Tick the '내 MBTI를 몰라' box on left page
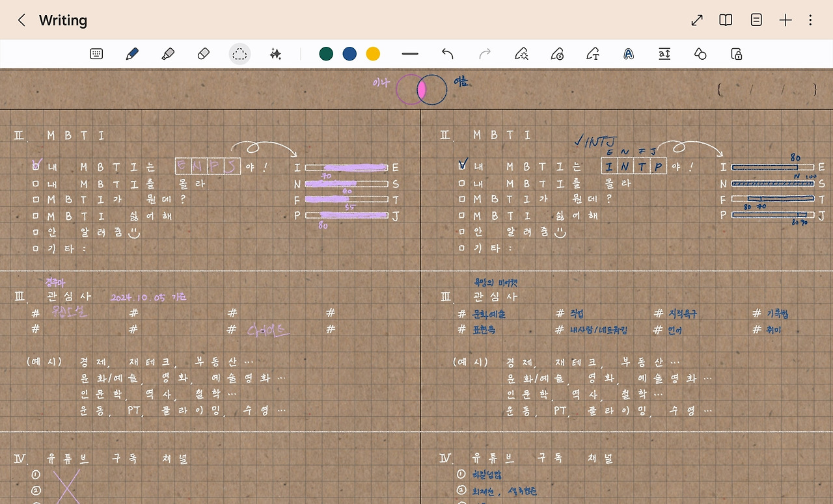The image size is (833, 504). (x=36, y=183)
